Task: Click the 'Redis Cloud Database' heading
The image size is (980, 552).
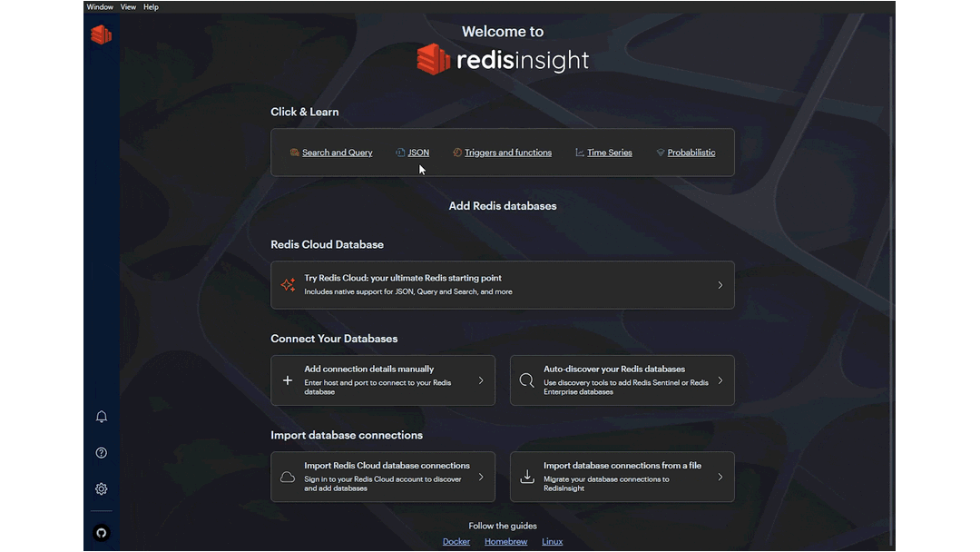Action: click(327, 244)
